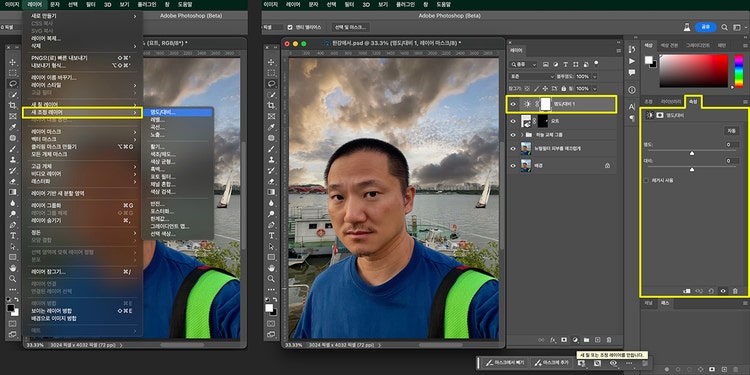This screenshot has height=375, width=750.
Task: Select 새 조정 레이어 in the 레이어 menu
Action: pos(83,112)
